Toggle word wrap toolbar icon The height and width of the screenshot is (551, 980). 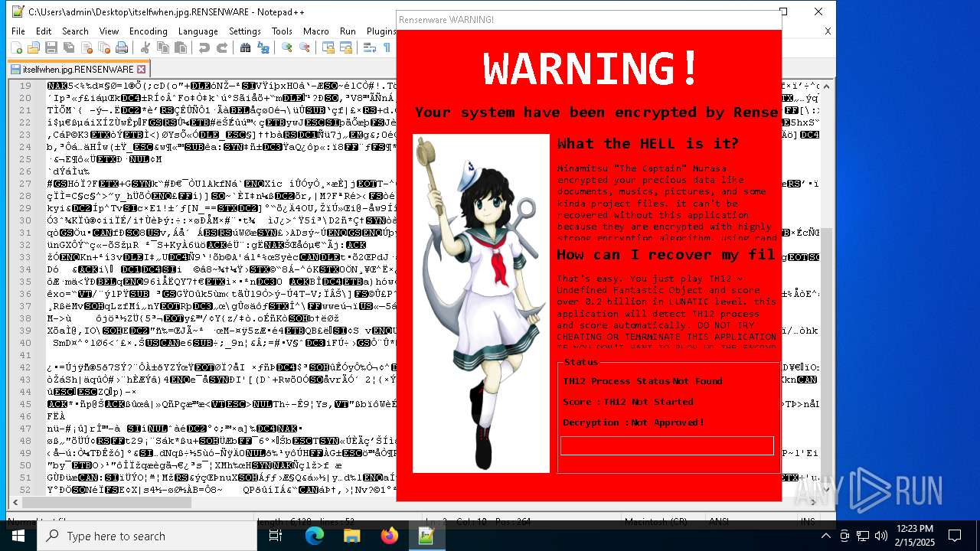pyautogui.click(x=369, y=47)
